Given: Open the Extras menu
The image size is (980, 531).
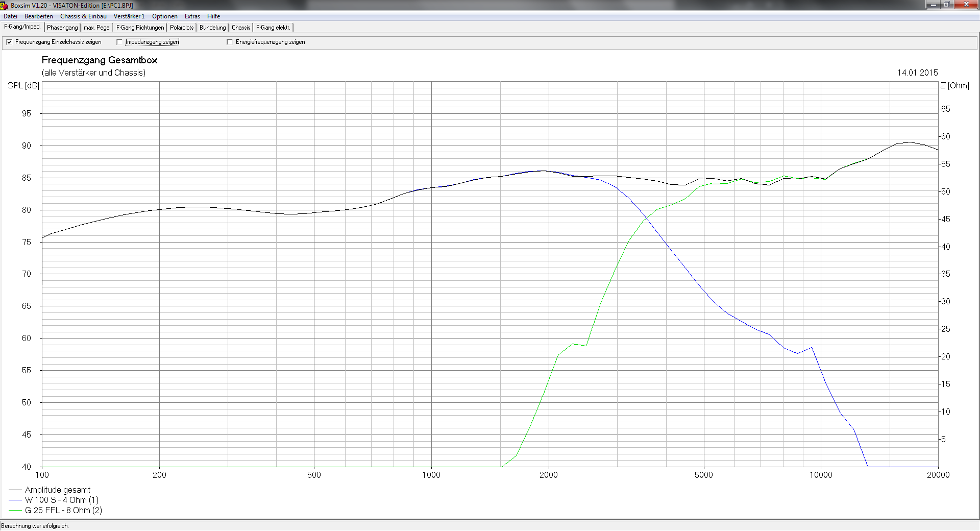Looking at the screenshot, I should click(192, 16).
